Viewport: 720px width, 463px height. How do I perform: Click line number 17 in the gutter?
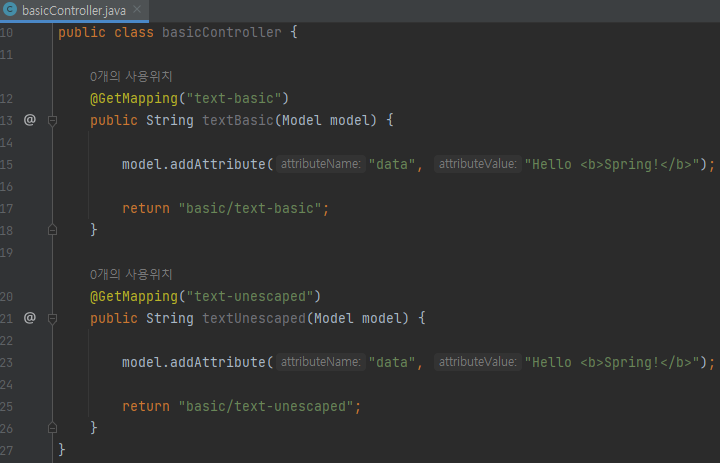pos(6,209)
